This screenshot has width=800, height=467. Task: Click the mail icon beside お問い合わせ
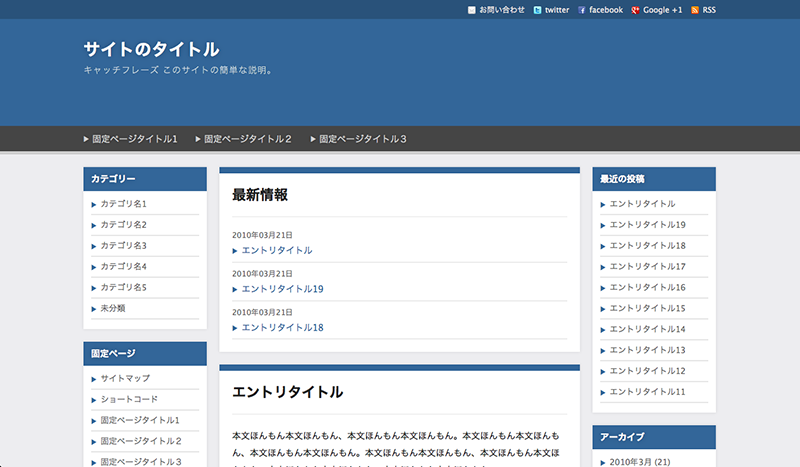(x=472, y=10)
